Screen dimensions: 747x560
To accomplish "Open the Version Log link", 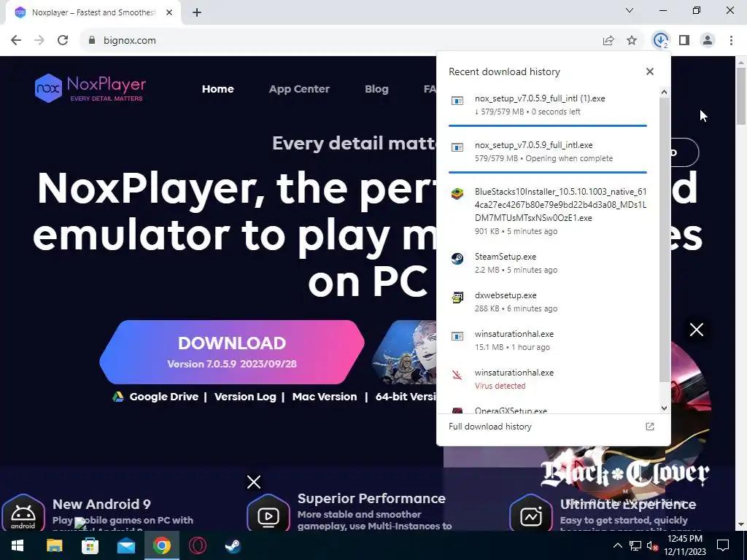I will coord(245,397).
